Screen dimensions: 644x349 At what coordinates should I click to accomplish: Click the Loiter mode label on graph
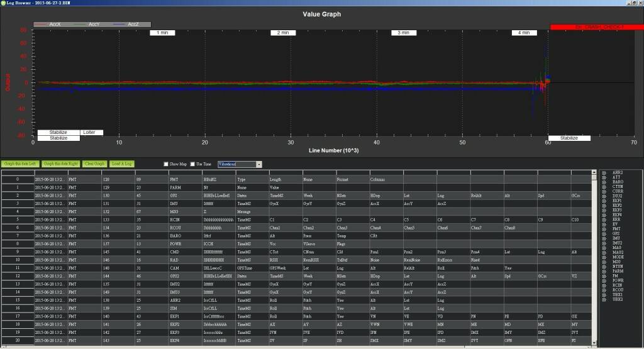coord(92,133)
